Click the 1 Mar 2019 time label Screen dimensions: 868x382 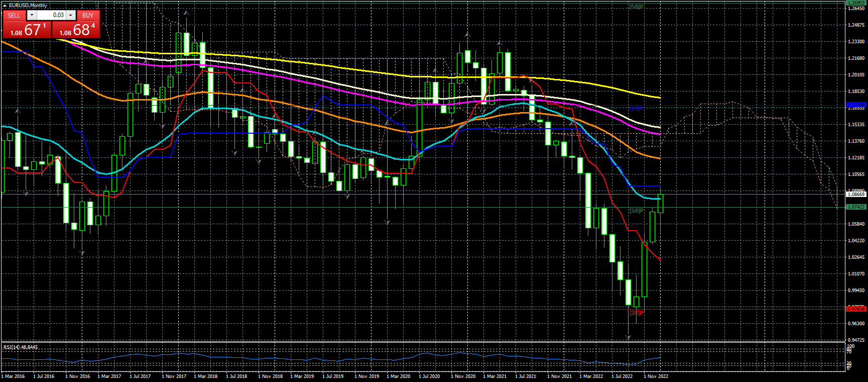point(302,376)
